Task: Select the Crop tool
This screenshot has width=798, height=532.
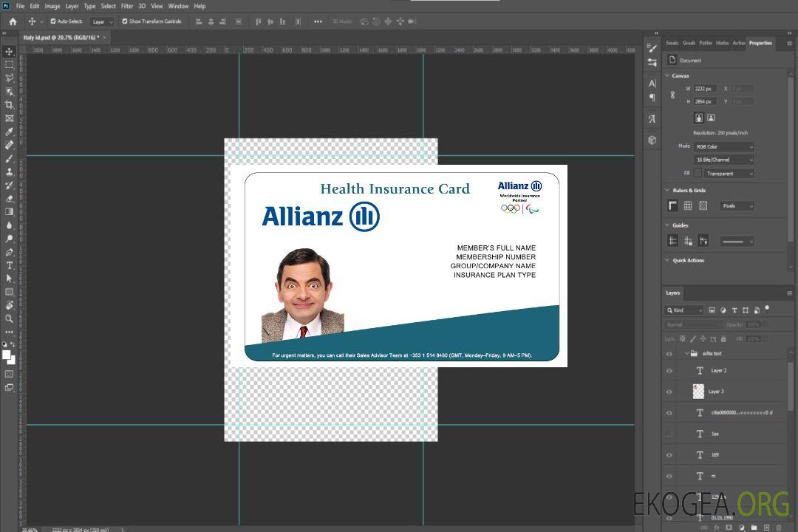Action: (9, 105)
